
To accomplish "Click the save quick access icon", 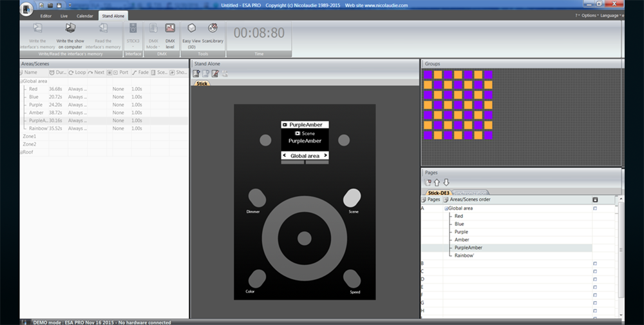I will click(x=59, y=5).
